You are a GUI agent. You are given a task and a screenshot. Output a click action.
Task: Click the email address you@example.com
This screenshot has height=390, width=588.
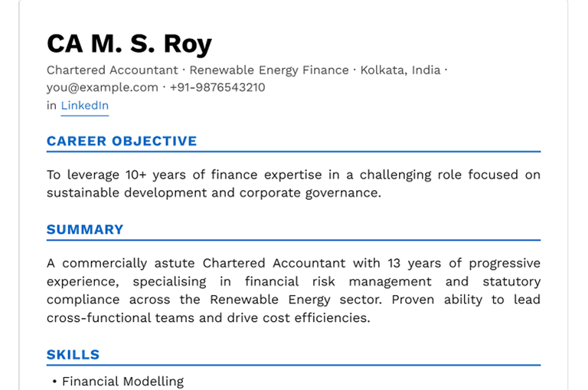click(102, 87)
